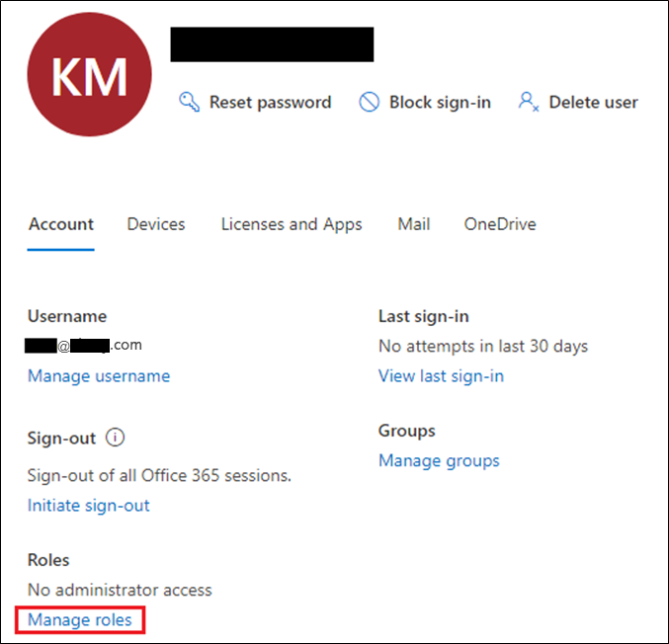The height and width of the screenshot is (644, 669).
Task: Click the View last sign-in link
Action: coord(441,375)
